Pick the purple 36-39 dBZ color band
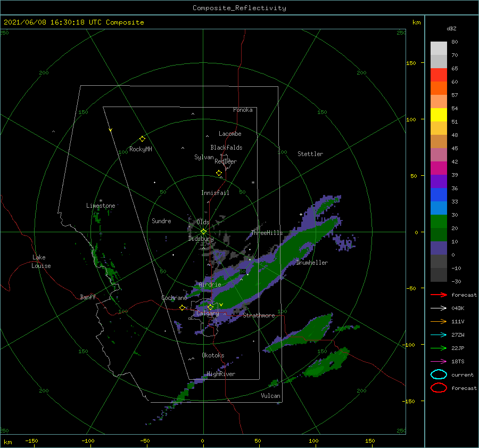Viewport: 479px width, 448px height. coord(439,182)
